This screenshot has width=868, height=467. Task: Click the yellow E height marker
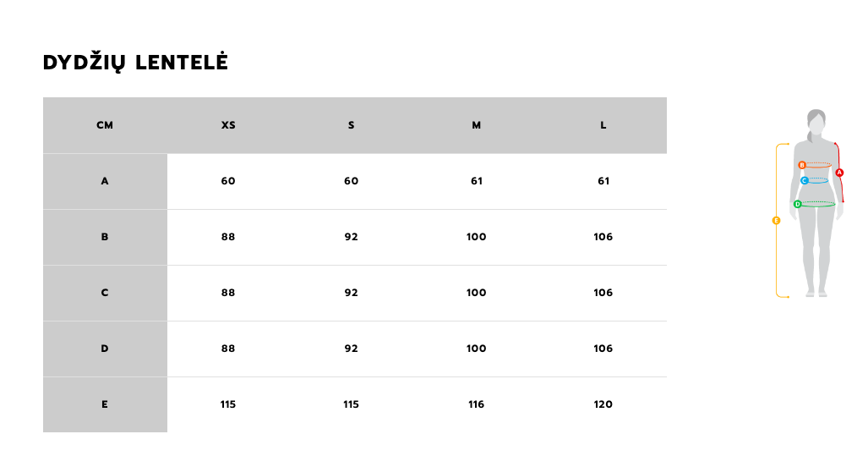click(776, 221)
